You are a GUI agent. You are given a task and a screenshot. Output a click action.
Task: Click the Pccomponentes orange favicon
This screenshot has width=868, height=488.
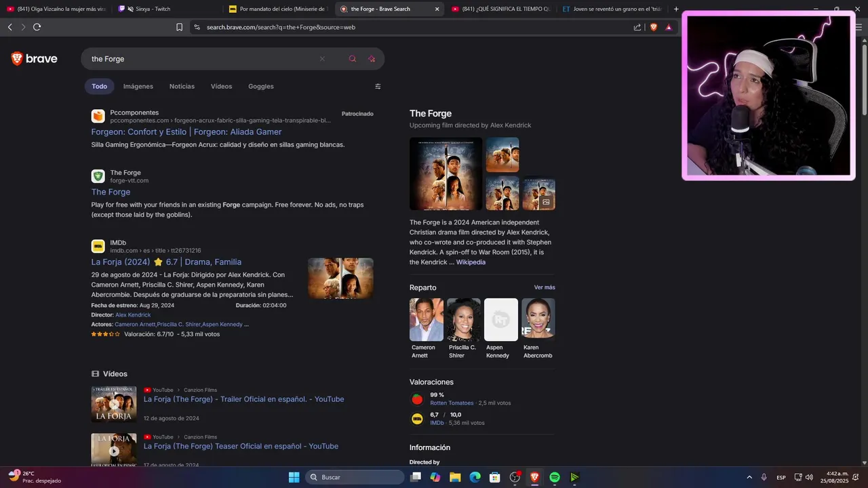98,116
